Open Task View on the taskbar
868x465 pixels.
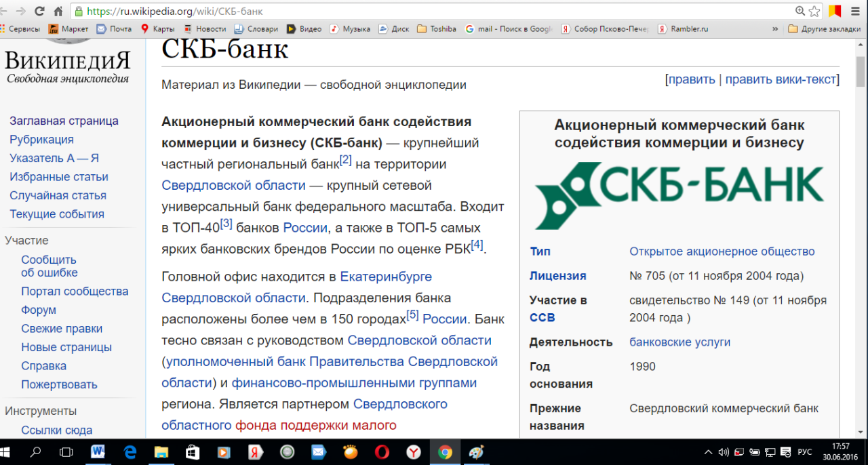(x=66, y=451)
